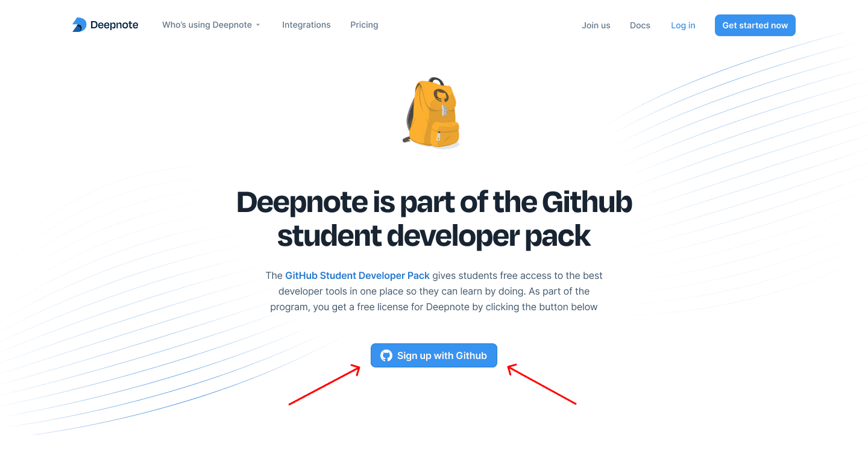This screenshot has height=459, width=868.
Task: Open the Who's using Deepnote menu
Action: point(211,25)
